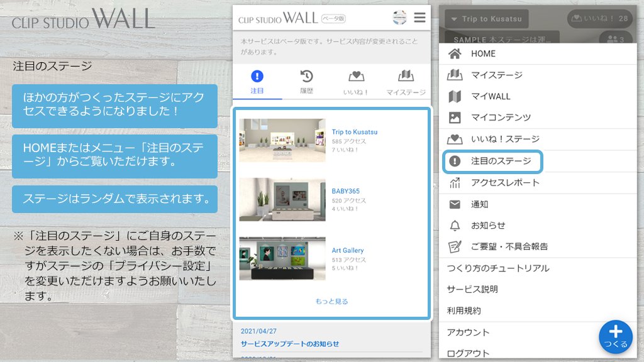Click the マイWALL map icon

(x=455, y=96)
